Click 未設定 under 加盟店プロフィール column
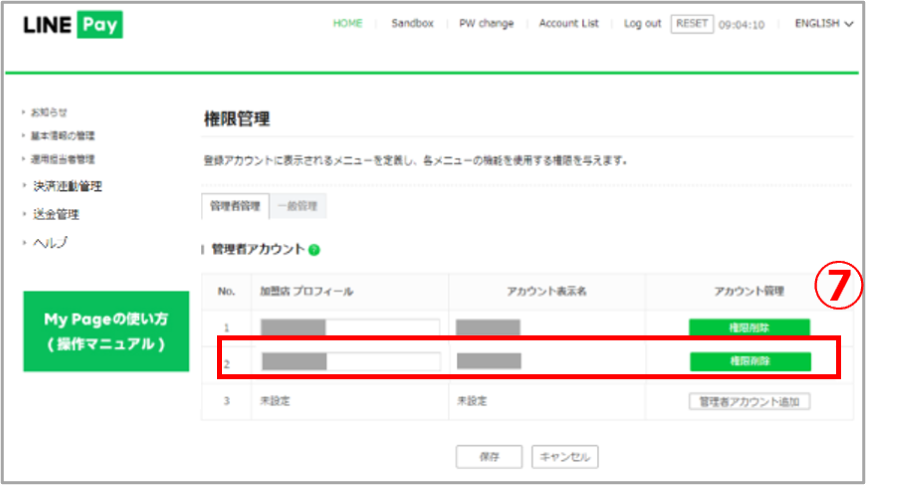Screen dimensions: 900x485 [x=275, y=401]
